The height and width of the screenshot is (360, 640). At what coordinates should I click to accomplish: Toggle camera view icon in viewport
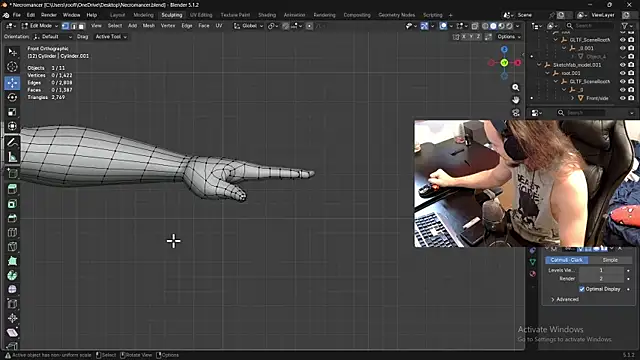(516, 113)
